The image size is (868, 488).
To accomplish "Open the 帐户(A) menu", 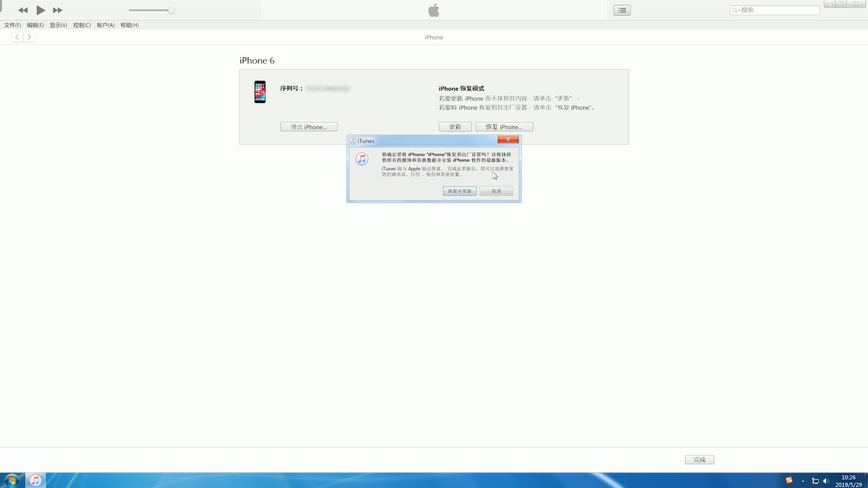I will (x=105, y=25).
